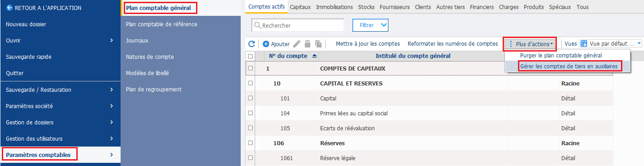
Task: Select the Capital account row text
Action: click(328, 98)
